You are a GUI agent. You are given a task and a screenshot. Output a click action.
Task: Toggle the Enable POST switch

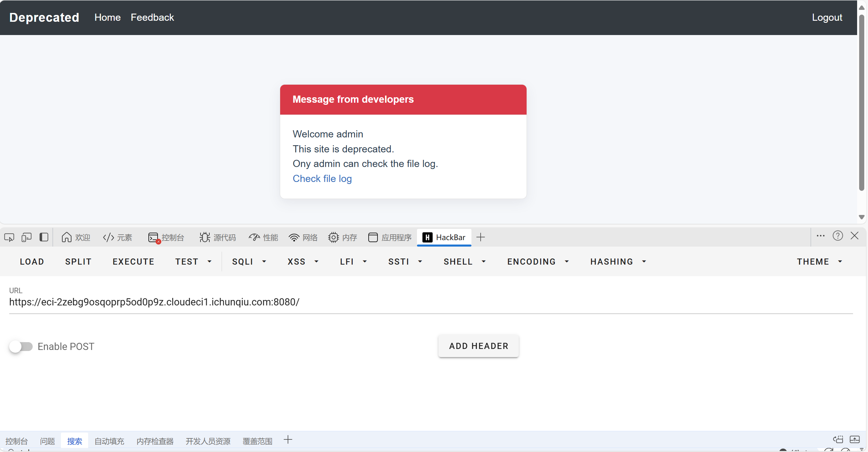[x=21, y=347]
